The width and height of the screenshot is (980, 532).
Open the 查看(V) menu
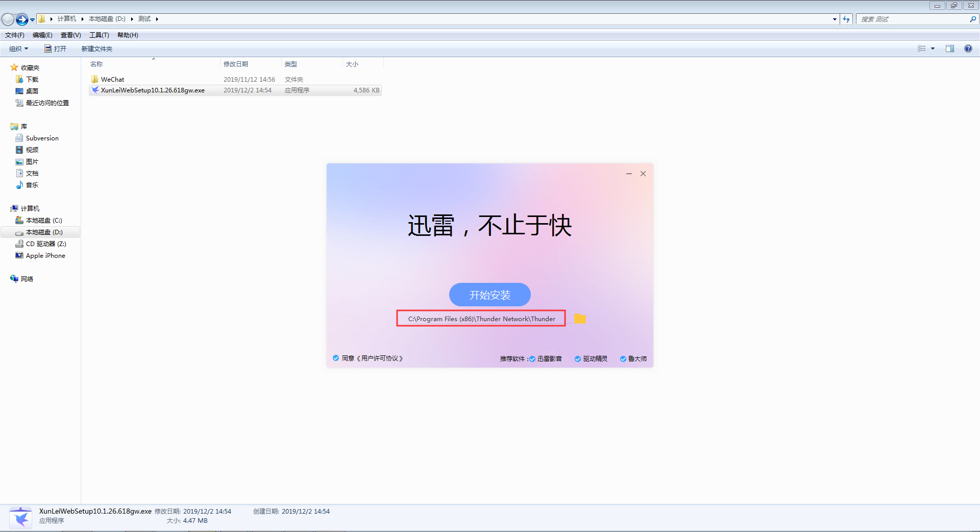point(70,35)
